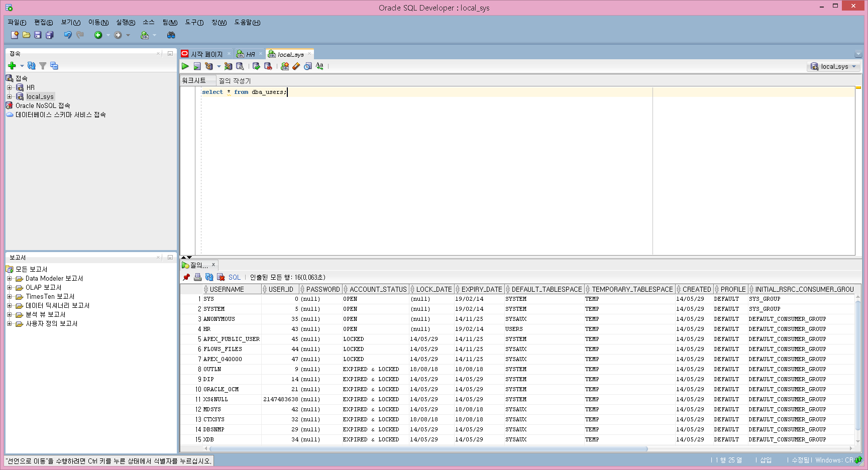
Task: Click the Schema Browser icon in connections panel
Action: [x=54, y=66]
